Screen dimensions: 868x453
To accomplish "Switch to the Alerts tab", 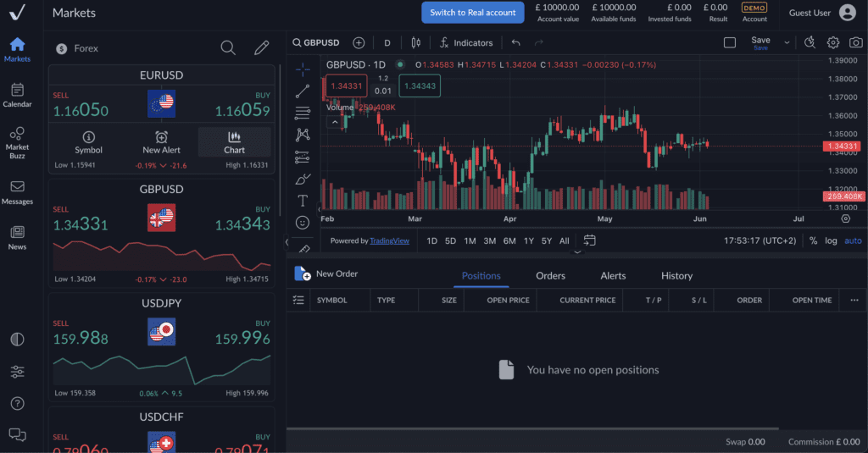I will click(613, 275).
